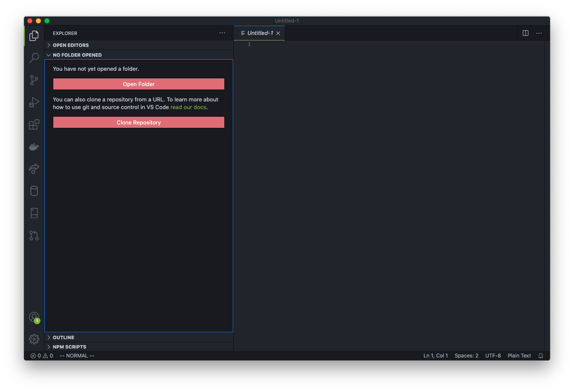Click the macOS green zoom window button
574x392 pixels.
(x=47, y=21)
